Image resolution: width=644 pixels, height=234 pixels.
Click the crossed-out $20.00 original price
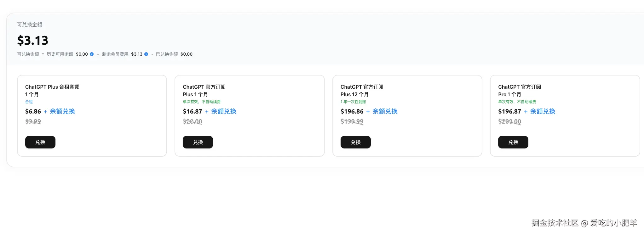pos(193,121)
